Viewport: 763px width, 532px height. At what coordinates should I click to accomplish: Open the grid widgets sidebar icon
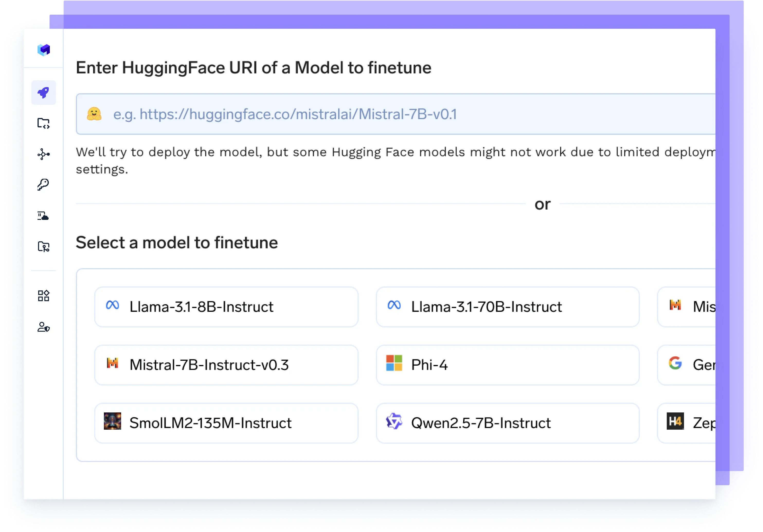43,296
